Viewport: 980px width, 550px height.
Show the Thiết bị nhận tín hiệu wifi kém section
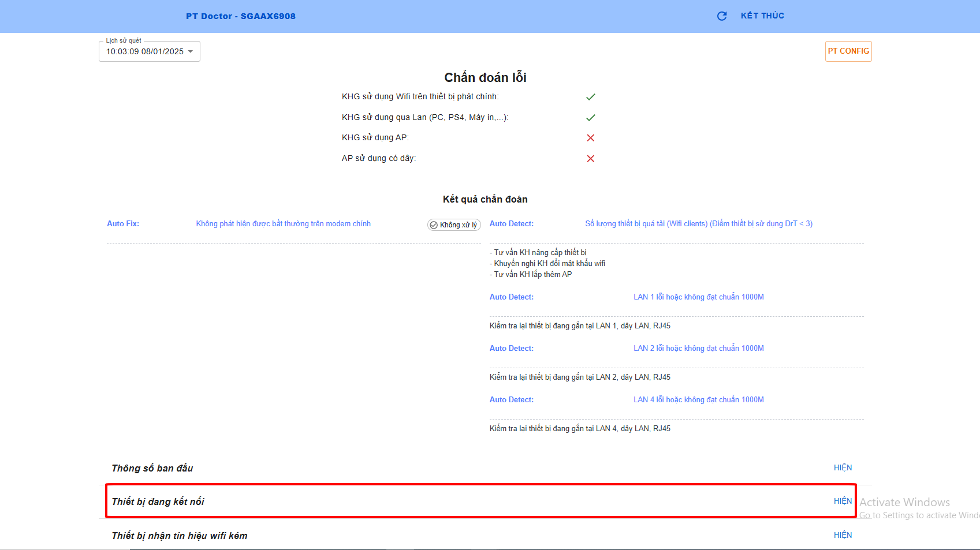tap(843, 536)
